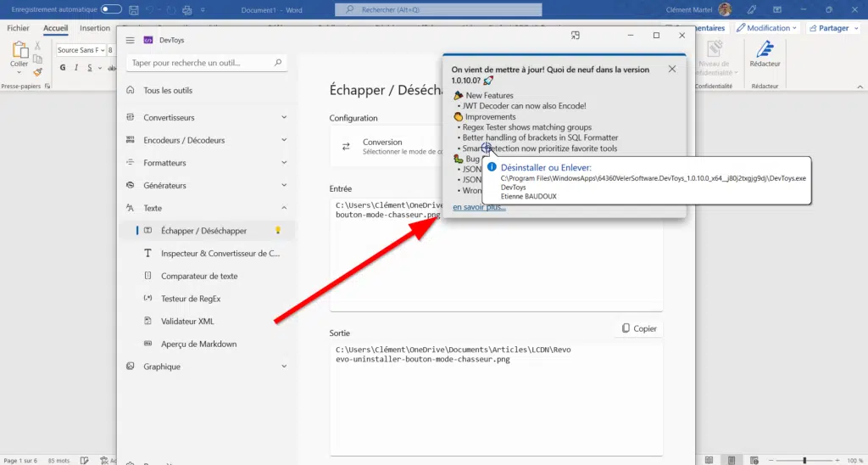868x465 pixels.
Task: Click the Générateurs category icon
Action: click(130, 185)
